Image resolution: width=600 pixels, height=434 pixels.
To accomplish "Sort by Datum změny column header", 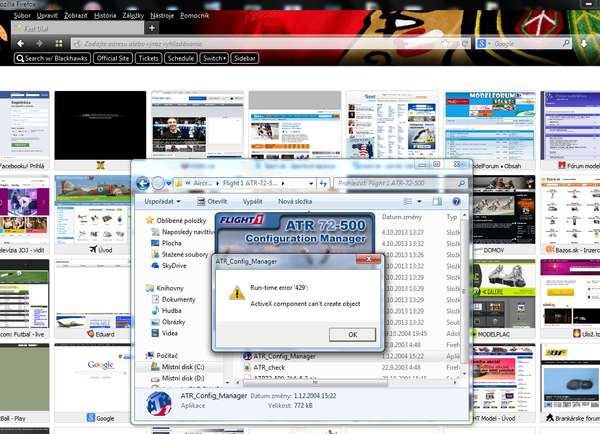I will (x=401, y=217).
